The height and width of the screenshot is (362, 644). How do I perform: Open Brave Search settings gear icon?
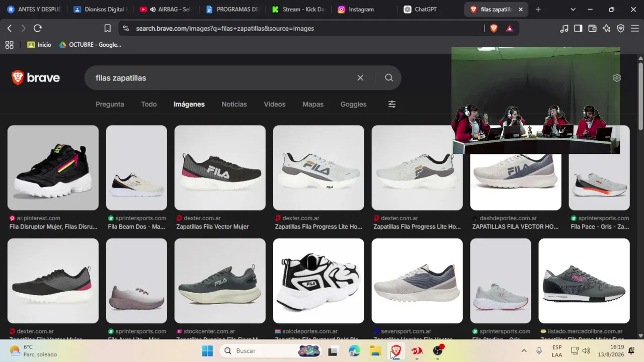click(x=617, y=78)
